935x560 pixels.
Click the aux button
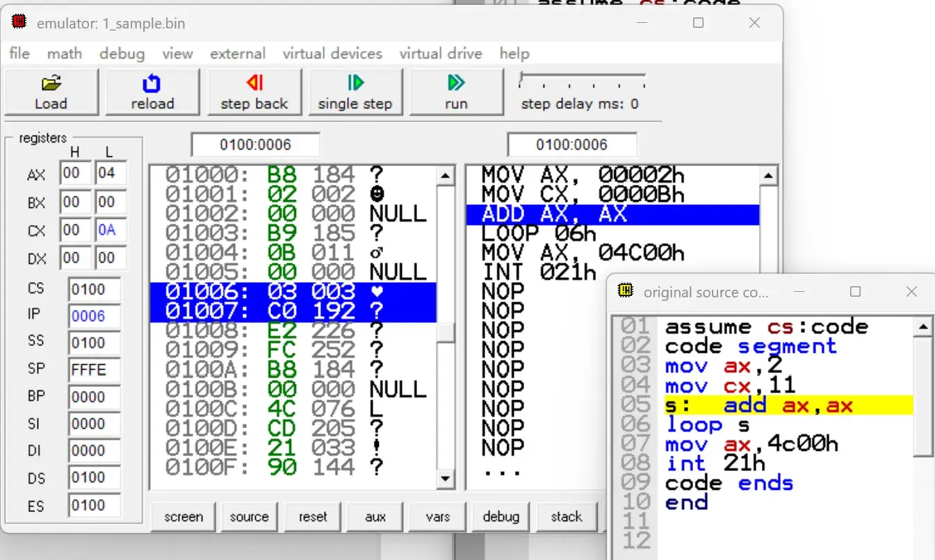tap(375, 517)
